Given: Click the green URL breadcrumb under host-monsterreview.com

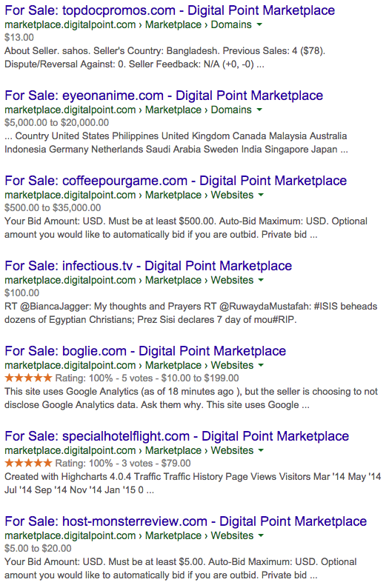Looking at the screenshot, I should (129, 535).
